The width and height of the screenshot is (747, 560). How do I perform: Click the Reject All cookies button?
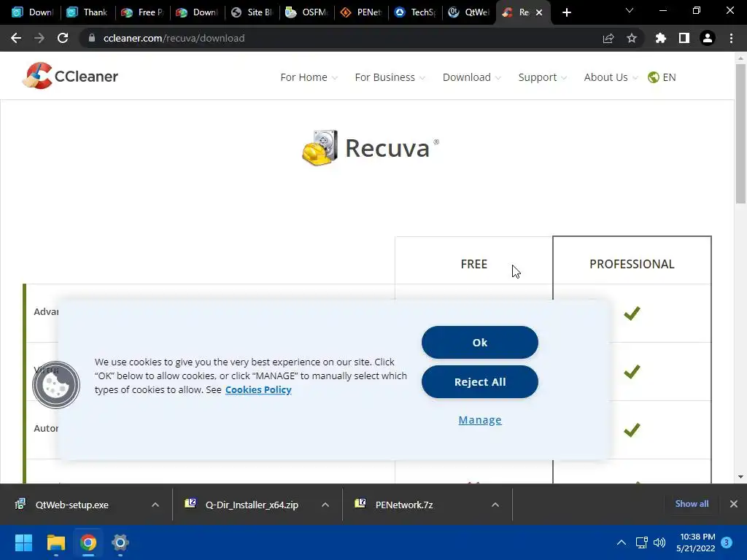tap(480, 382)
